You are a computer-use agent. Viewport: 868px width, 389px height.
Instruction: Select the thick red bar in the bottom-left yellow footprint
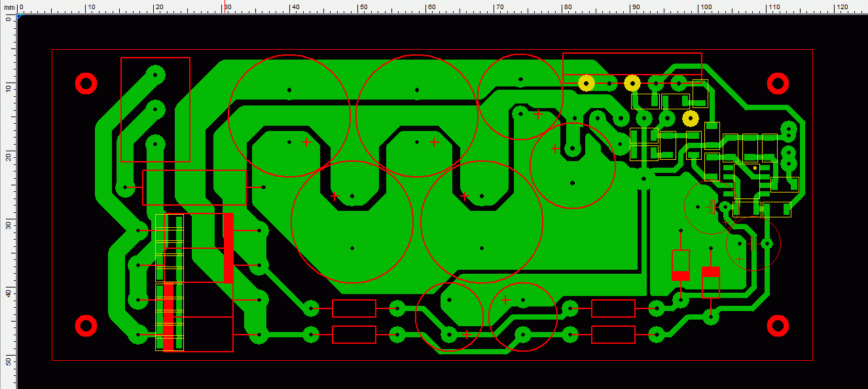[169, 317]
